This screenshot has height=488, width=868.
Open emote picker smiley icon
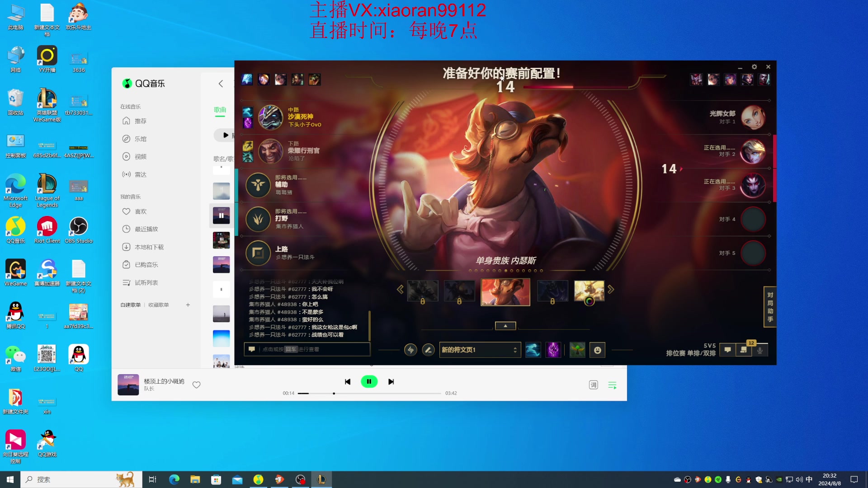click(598, 350)
